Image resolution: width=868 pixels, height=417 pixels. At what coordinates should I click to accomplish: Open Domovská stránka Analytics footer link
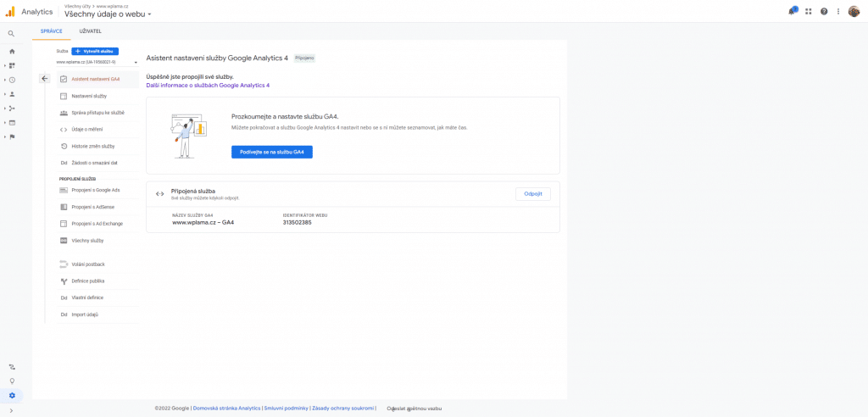coord(227,409)
